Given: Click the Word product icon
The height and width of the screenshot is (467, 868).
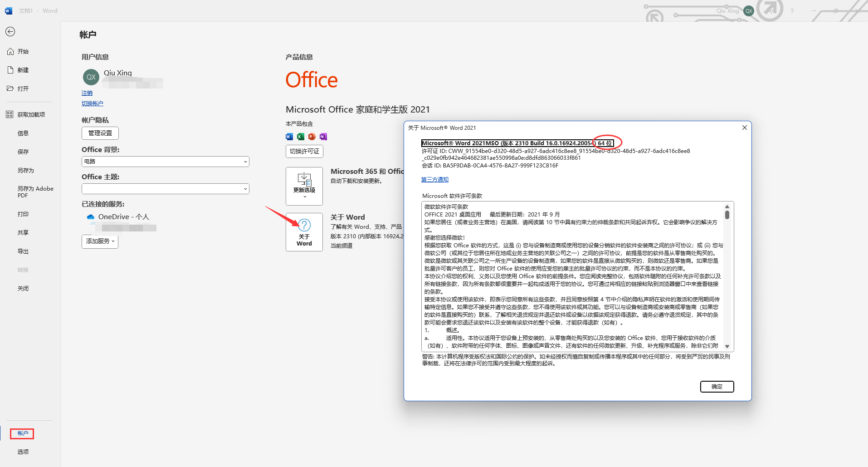Looking at the screenshot, I should point(289,137).
